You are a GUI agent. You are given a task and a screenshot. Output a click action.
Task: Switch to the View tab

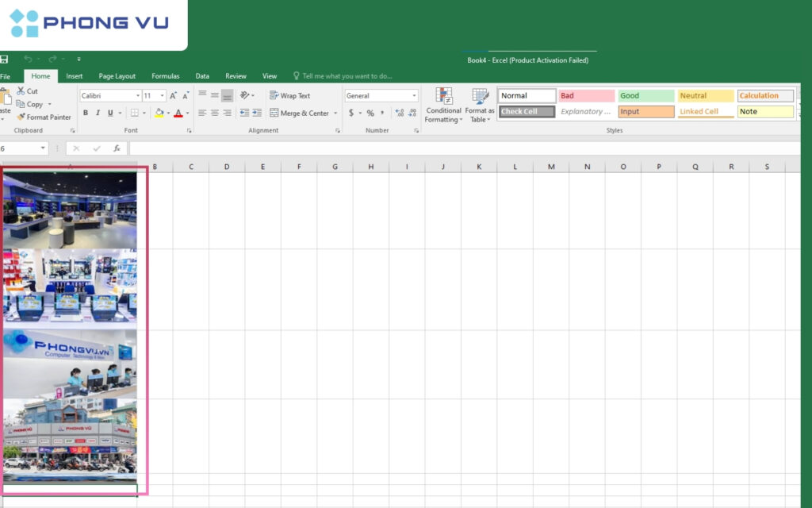(270, 76)
